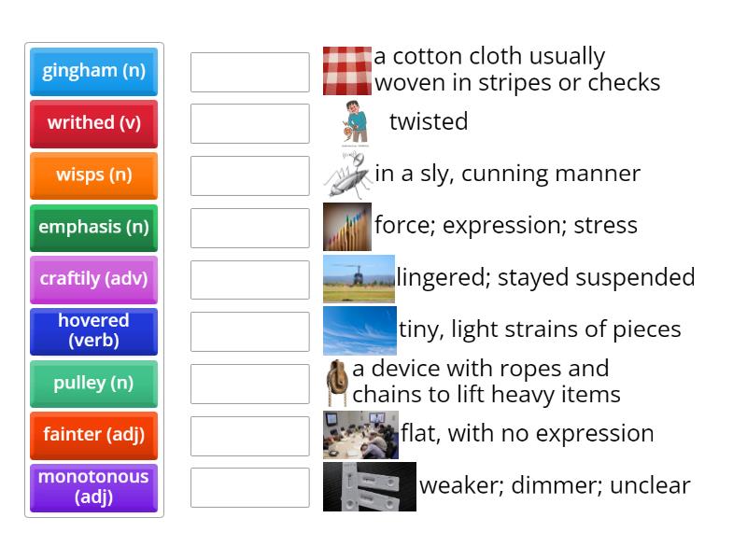Click the topmost empty answer box
This screenshot has width=747, height=560.
pyautogui.click(x=248, y=71)
